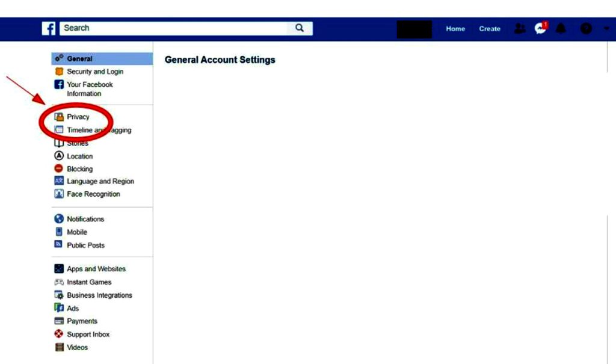Screen dimensions: 616x364
Task: Open the Privacy settings circled in red
Action: 78,116
